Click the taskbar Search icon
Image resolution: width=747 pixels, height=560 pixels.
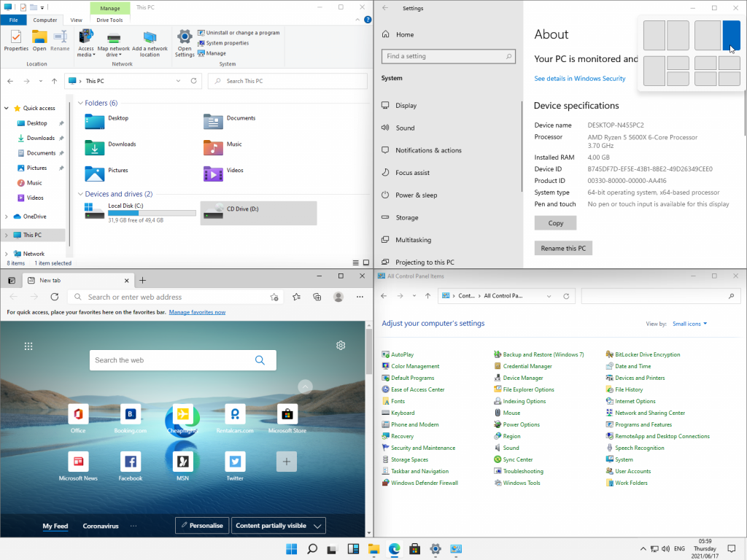pos(312,549)
